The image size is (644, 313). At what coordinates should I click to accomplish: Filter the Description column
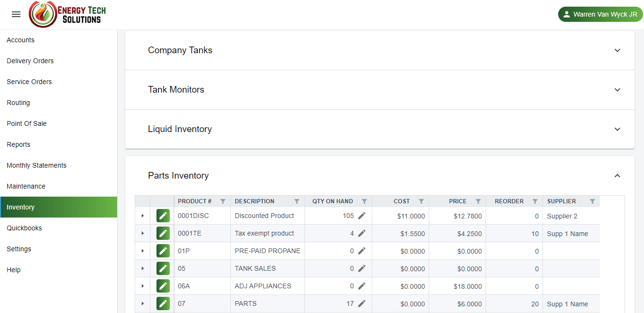click(x=297, y=201)
